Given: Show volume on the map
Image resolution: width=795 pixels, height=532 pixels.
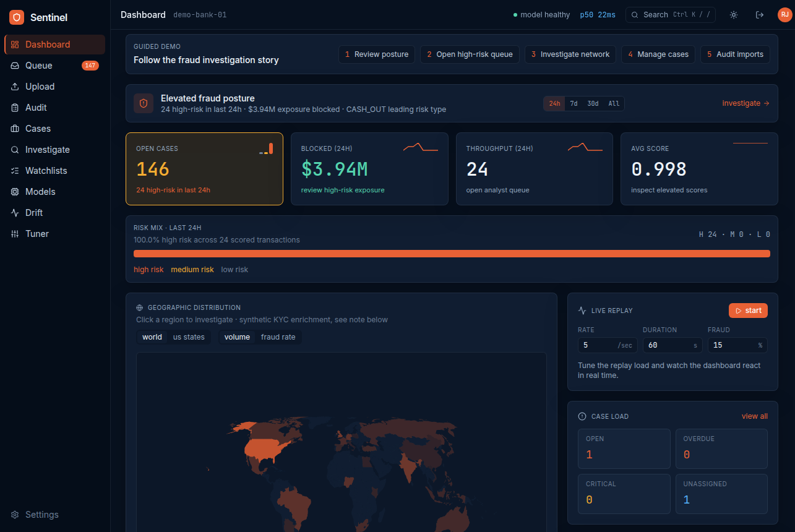Looking at the screenshot, I should point(237,337).
